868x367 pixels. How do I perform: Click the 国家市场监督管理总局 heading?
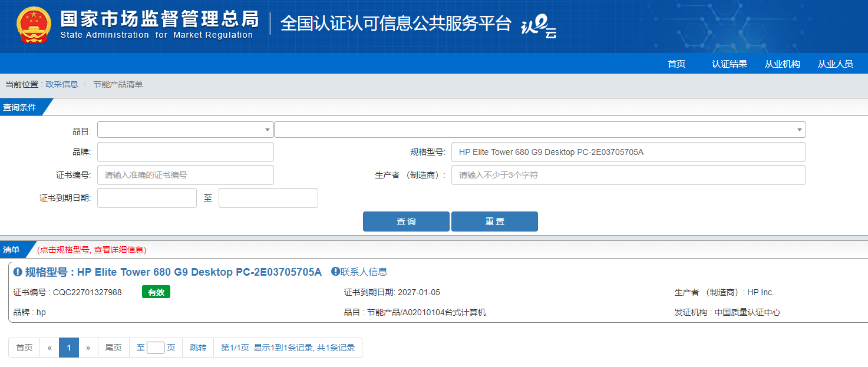160,19
